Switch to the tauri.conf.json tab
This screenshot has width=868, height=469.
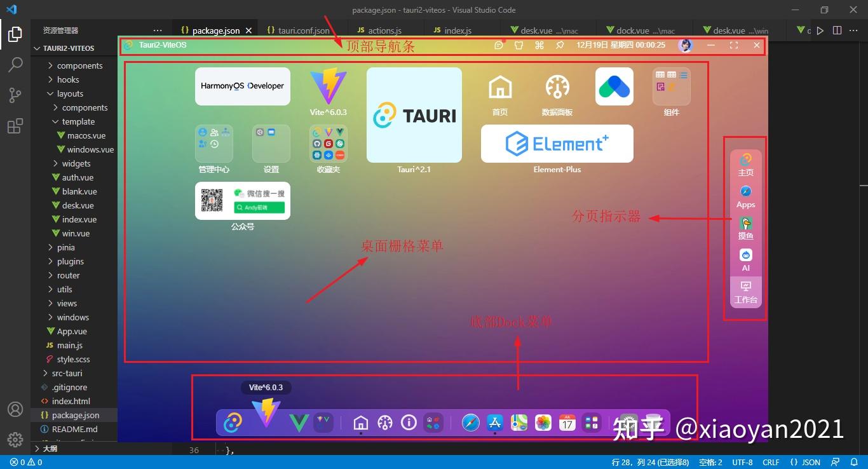pos(299,30)
